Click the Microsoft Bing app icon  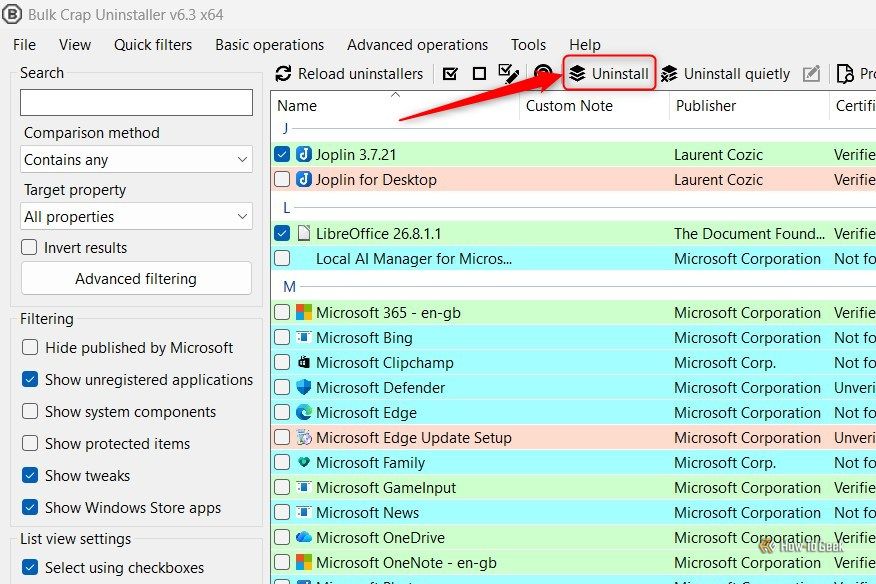tap(304, 337)
